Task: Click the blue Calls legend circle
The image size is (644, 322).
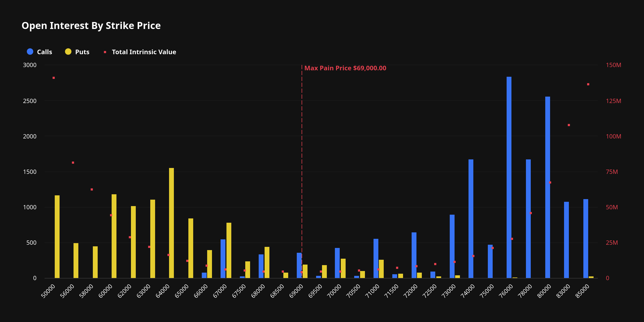Action: (x=30, y=52)
